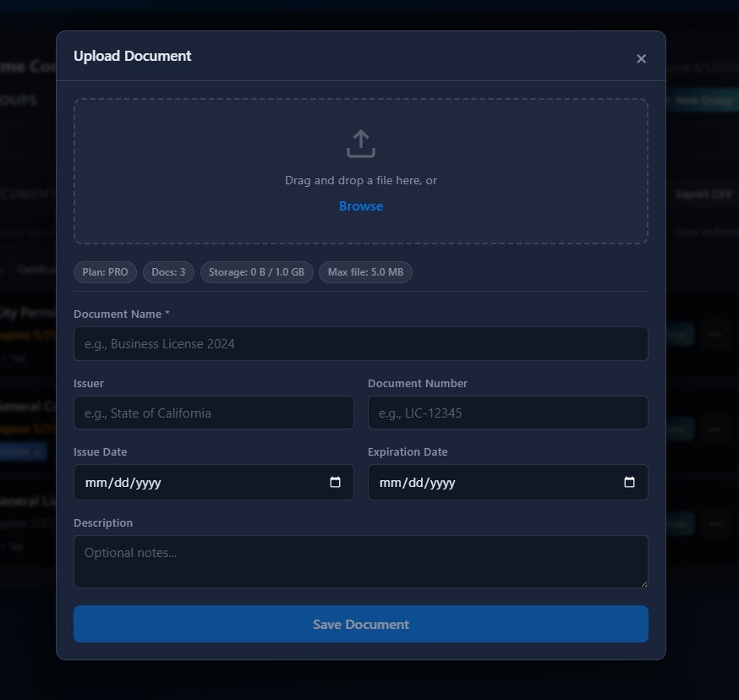Click the Expiration Date mm/dd/yyyy field

tap(508, 482)
